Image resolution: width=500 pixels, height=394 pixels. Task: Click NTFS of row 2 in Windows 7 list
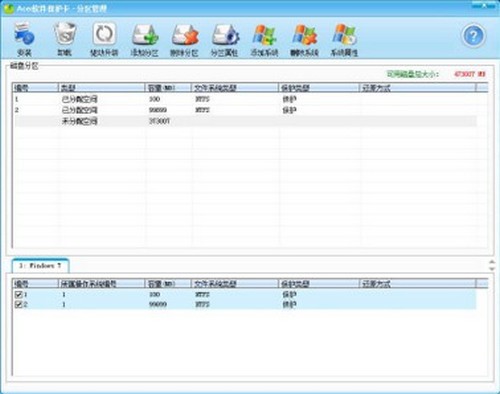202,304
